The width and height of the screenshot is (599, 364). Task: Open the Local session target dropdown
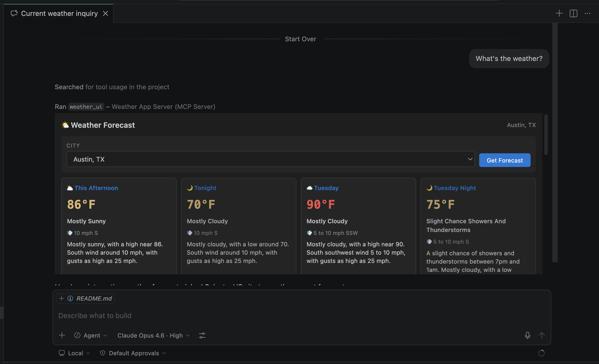(74, 353)
